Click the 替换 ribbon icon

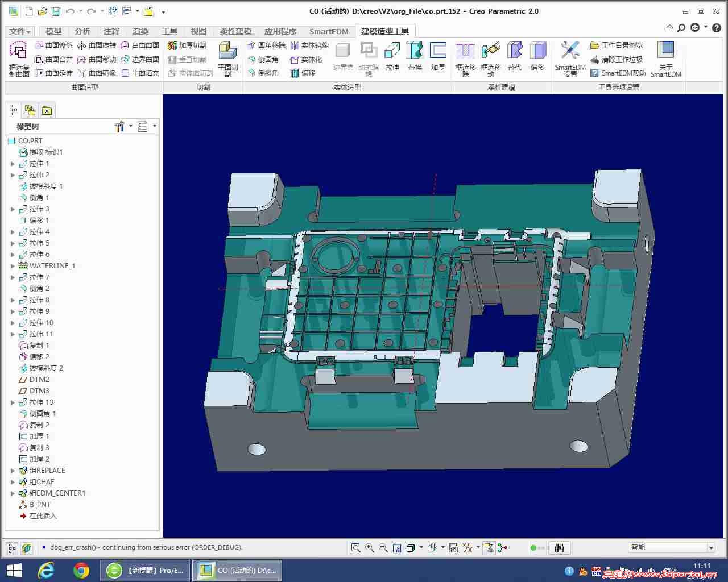click(415, 51)
